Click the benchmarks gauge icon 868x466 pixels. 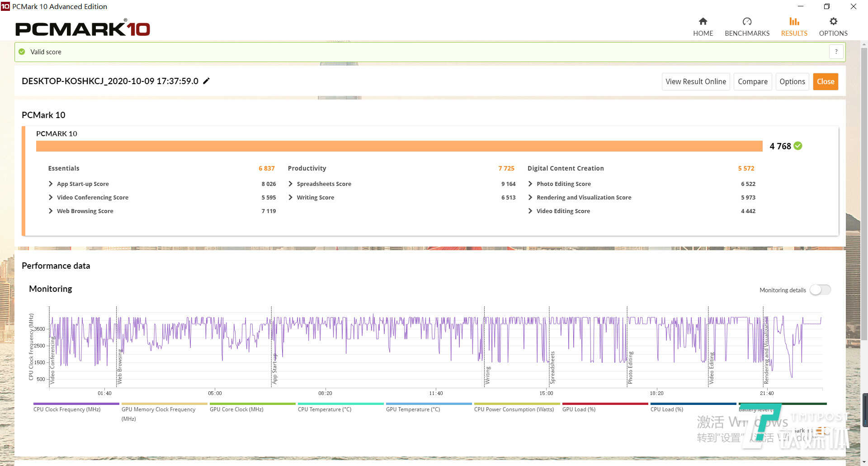click(747, 21)
